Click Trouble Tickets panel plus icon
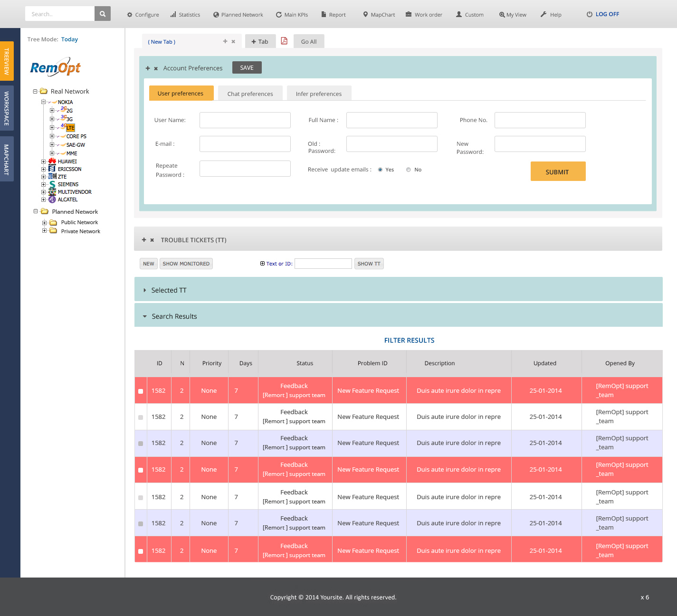The height and width of the screenshot is (616, 677). pyautogui.click(x=144, y=240)
